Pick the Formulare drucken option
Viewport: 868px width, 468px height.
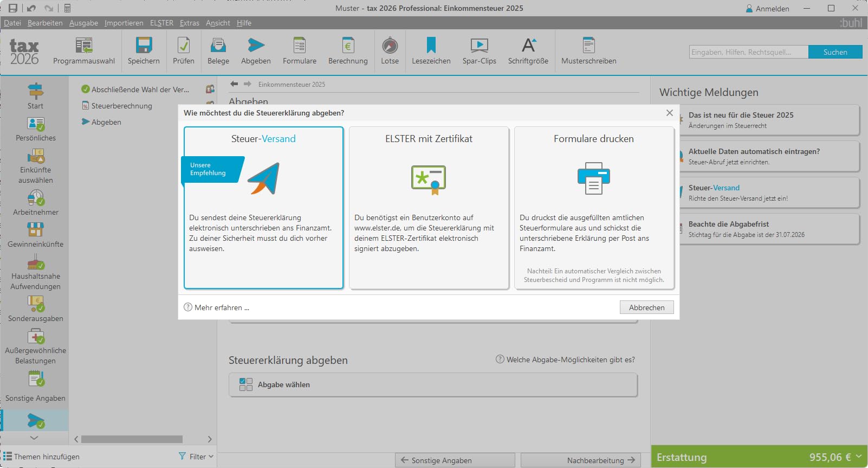click(594, 208)
